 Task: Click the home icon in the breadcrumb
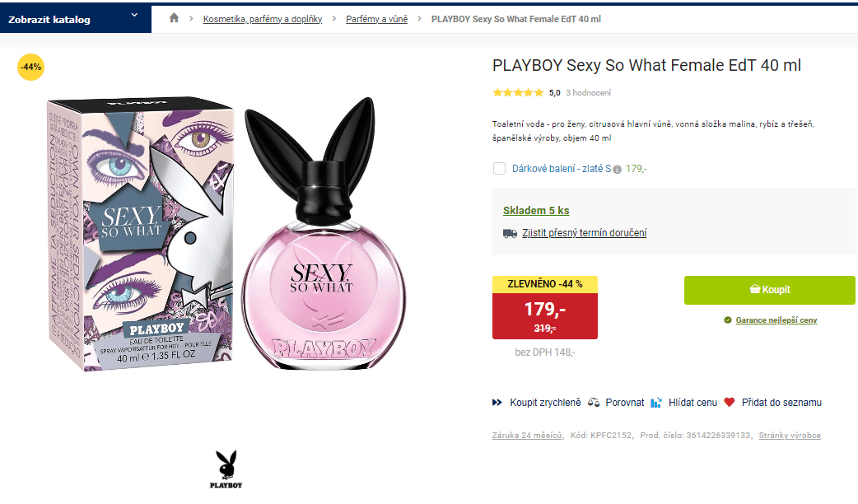(x=174, y=17)
